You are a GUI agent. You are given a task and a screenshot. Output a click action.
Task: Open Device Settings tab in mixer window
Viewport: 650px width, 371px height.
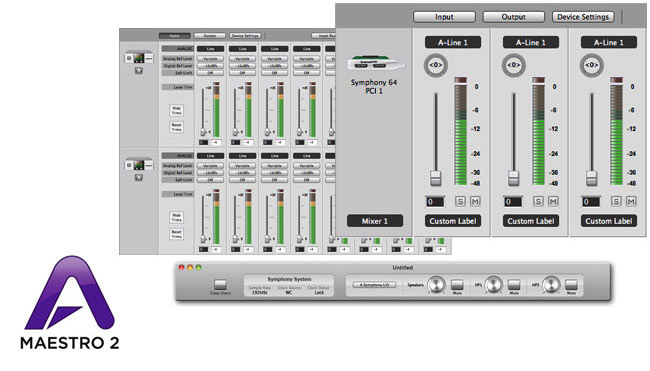click(583, 17)
